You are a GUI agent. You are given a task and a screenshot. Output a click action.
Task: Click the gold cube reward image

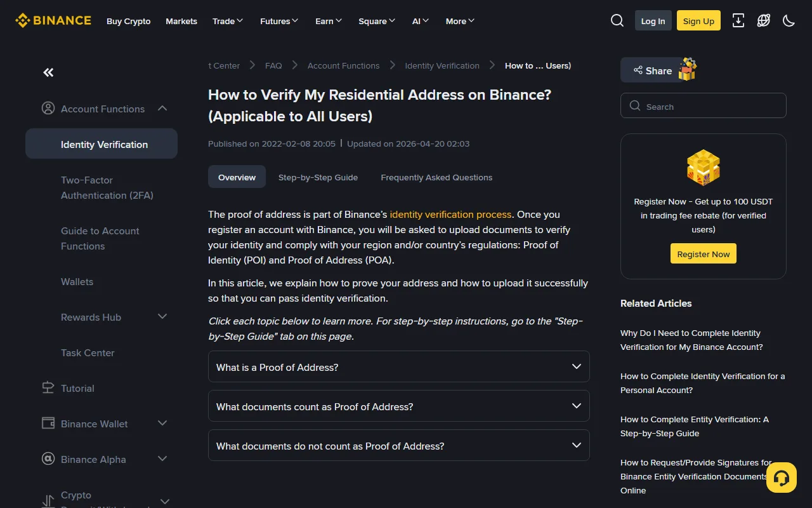click(x=704, y=168)
